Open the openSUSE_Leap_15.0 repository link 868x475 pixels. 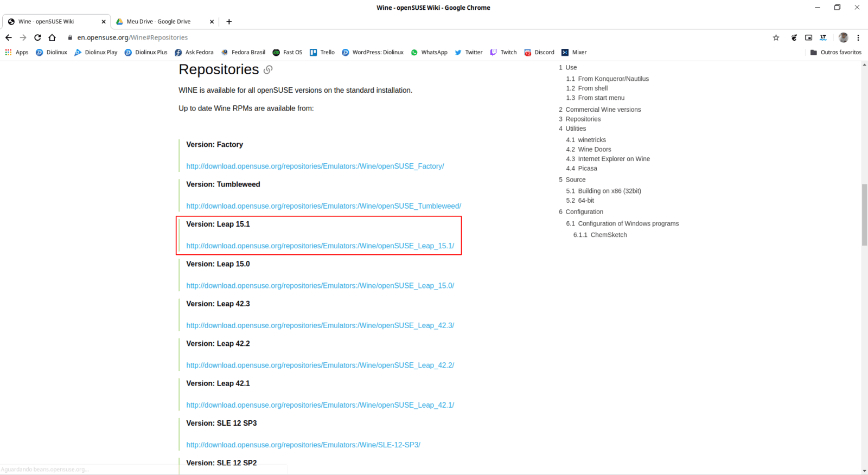(320, 286)
